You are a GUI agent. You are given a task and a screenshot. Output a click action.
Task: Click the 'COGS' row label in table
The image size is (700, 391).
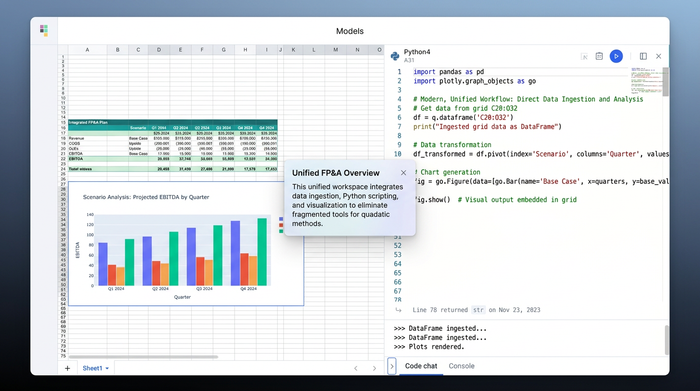(x=75, y=143)
